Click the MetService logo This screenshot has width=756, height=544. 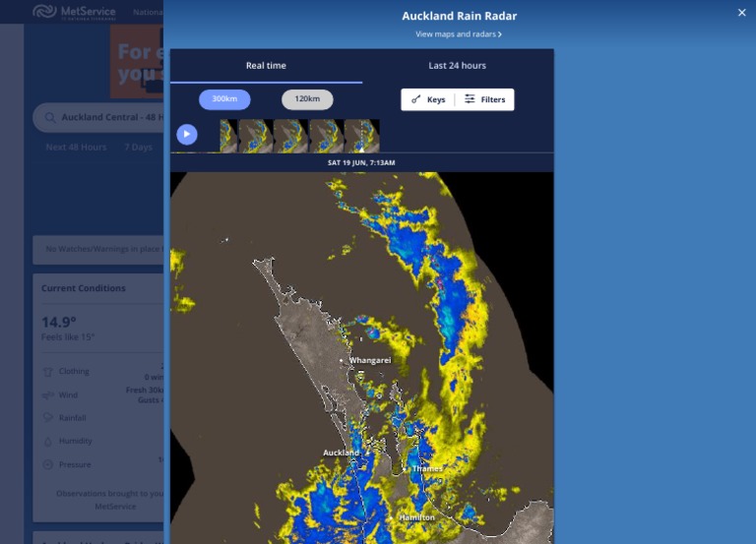(74, 12)
